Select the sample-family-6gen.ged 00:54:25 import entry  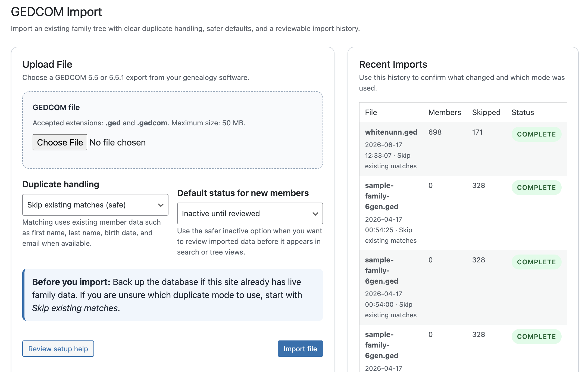(x=463, y=213)
